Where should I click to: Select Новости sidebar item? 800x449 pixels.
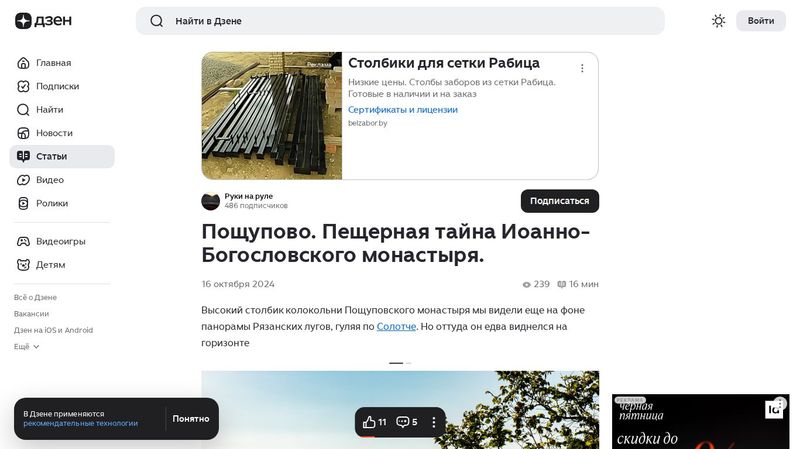click(x=54, y=133)
